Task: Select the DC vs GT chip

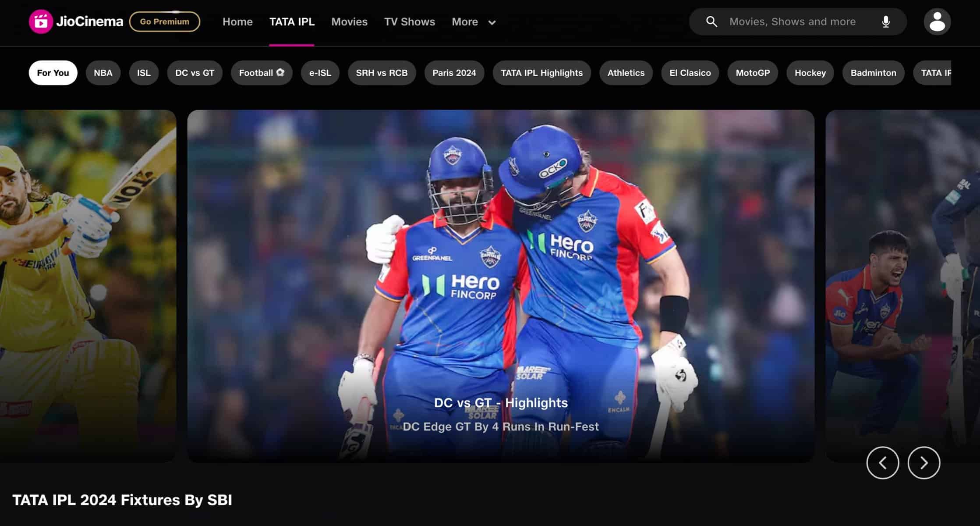Action: tap(195, 73)
